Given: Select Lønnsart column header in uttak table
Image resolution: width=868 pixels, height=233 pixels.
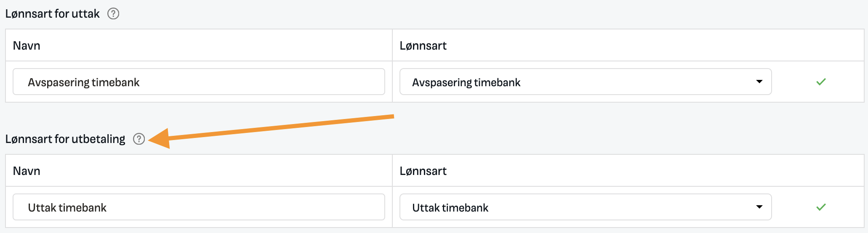Looking at the screenshot, I should pyautogui.click(x=423, y=45).
